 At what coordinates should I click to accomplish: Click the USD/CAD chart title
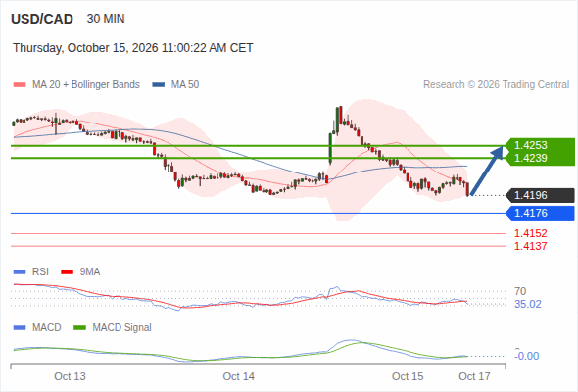click(x=42, y=19)
